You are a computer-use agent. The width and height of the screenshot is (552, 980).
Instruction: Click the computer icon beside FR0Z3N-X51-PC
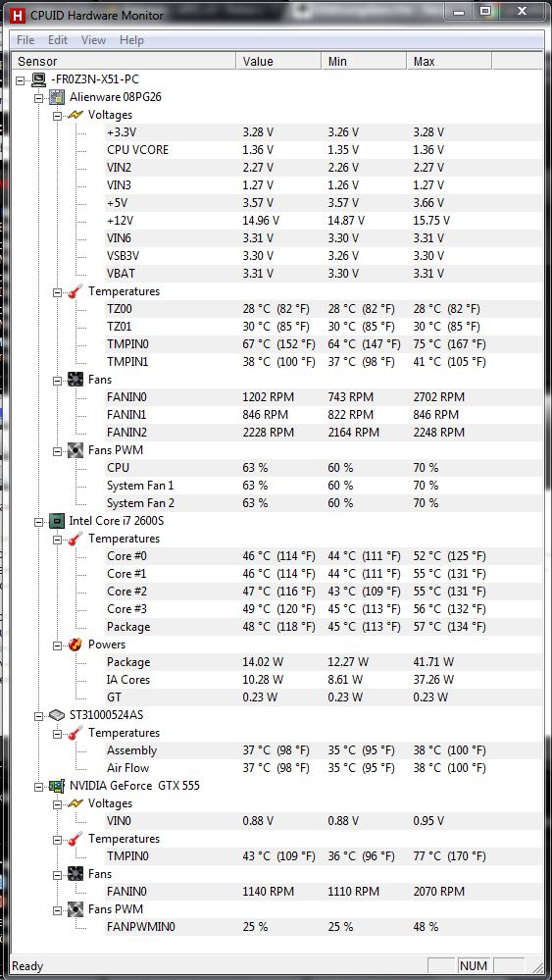point(38,79)
